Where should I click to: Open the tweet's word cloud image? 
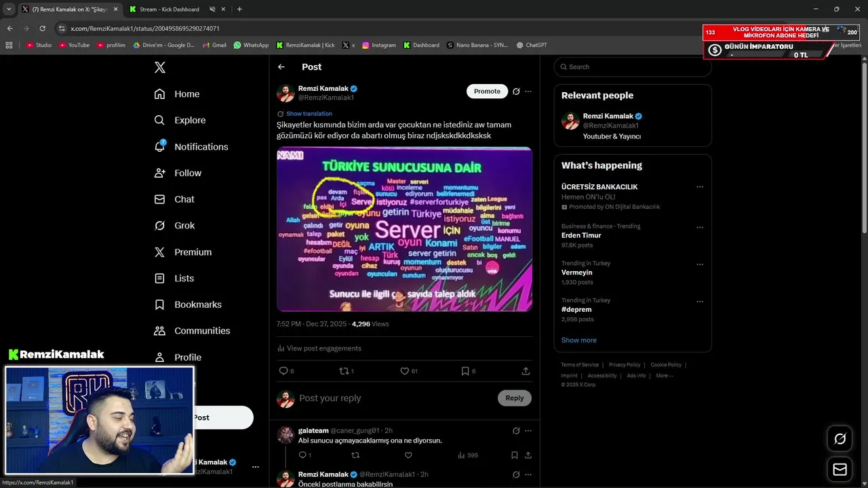point(404,229)
